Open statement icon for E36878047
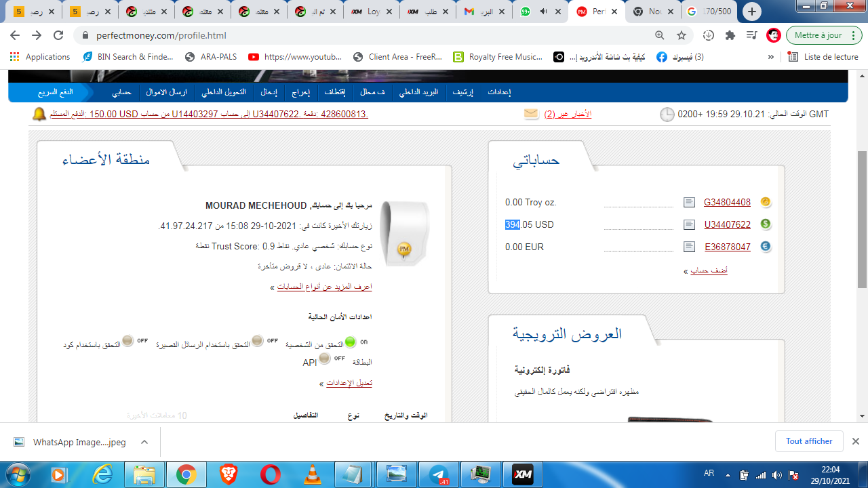868x488 pixels. click(689, 247)
